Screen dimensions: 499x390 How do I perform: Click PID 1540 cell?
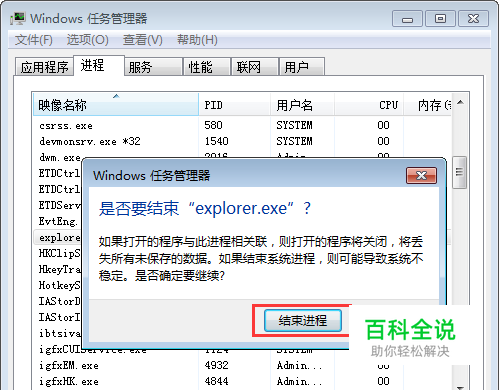coord(217,141)
